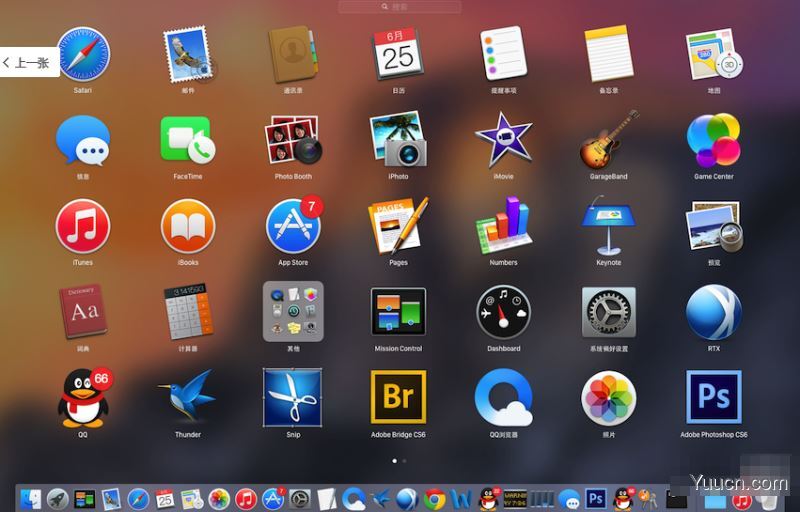Open Game Center
The image size is (800, 512).
(x=714, y=140)
